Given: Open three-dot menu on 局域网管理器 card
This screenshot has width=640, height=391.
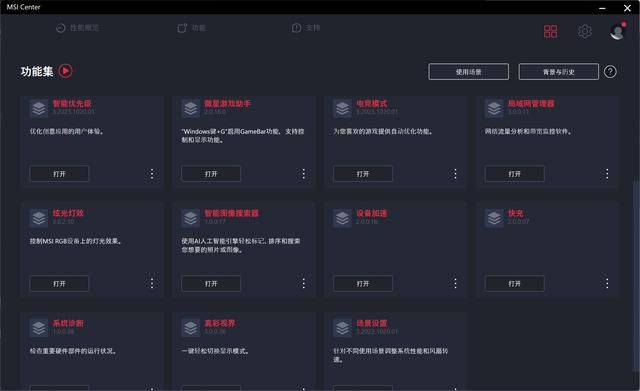Looking at the screenshot, I should click(x=607, y=174).
